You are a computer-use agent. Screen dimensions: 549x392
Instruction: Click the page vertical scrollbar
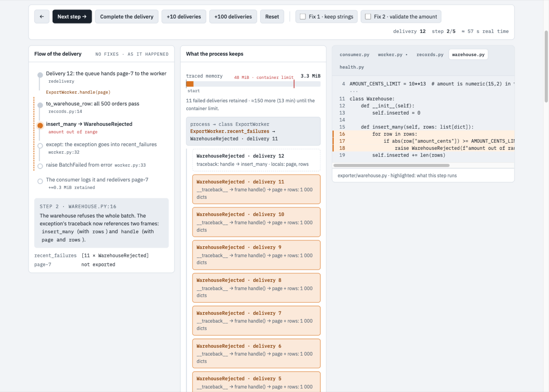coord(546,67)
